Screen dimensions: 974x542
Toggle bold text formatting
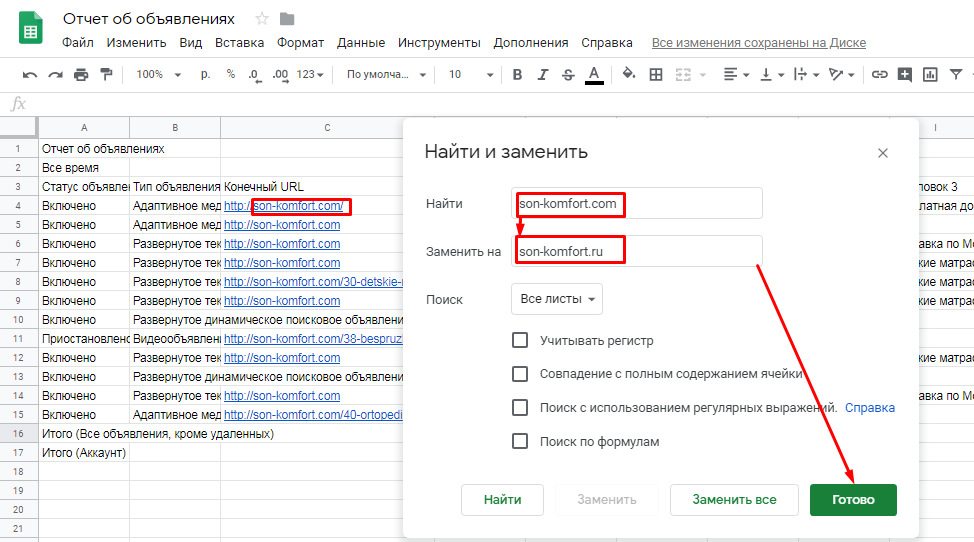click(517, 74)
